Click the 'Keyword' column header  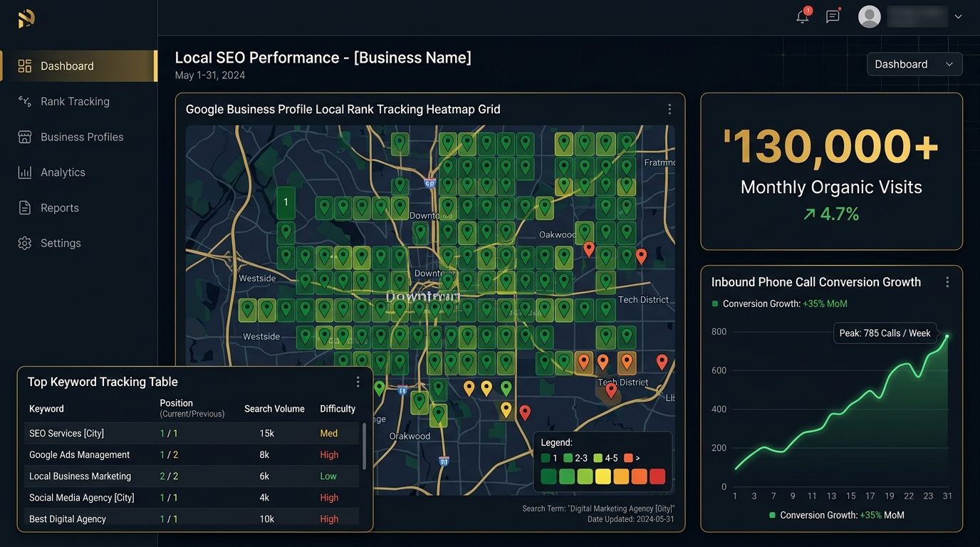click(46, 409)
